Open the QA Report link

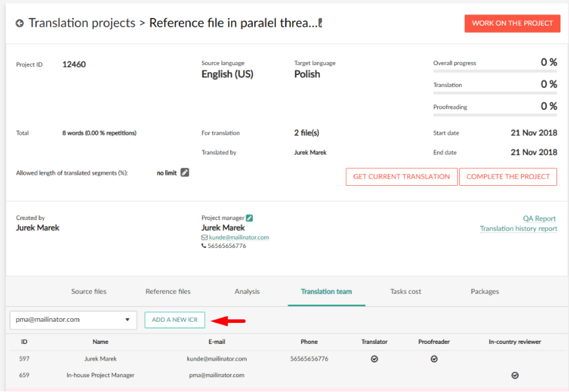click(539, 218)
